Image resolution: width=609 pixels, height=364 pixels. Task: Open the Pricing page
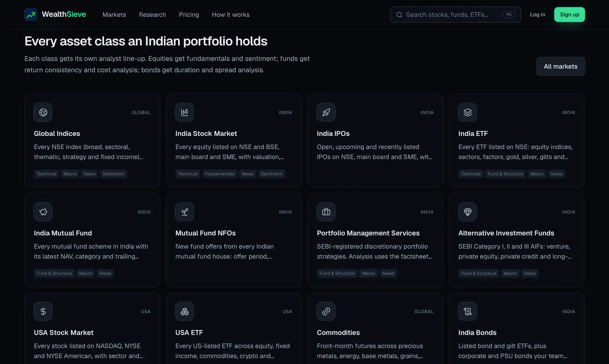pyautogui.click(x=189, y=15)
